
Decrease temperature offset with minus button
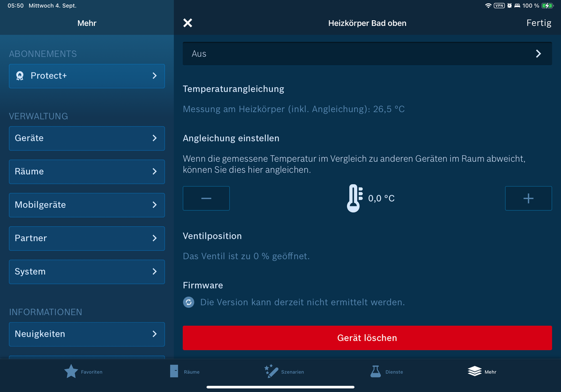click(x=206, y=198)
